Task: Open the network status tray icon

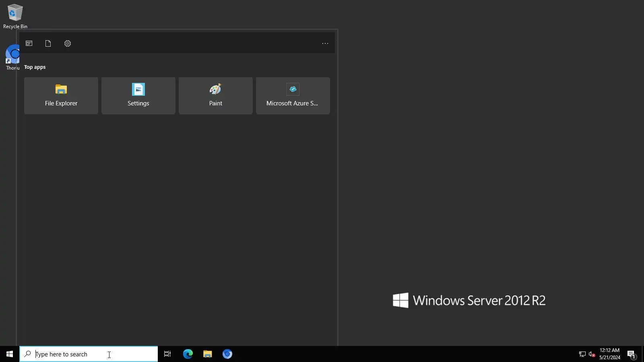Action: (582, 354)
